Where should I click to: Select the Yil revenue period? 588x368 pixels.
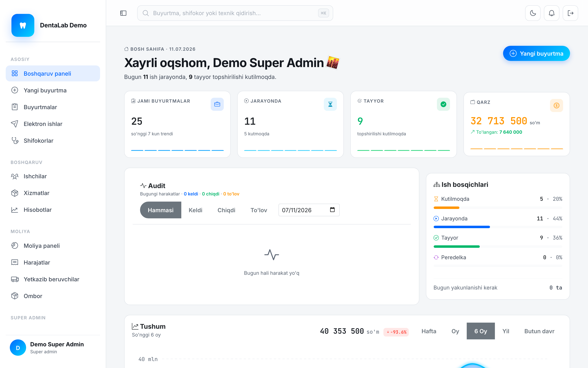click(506, 331)
